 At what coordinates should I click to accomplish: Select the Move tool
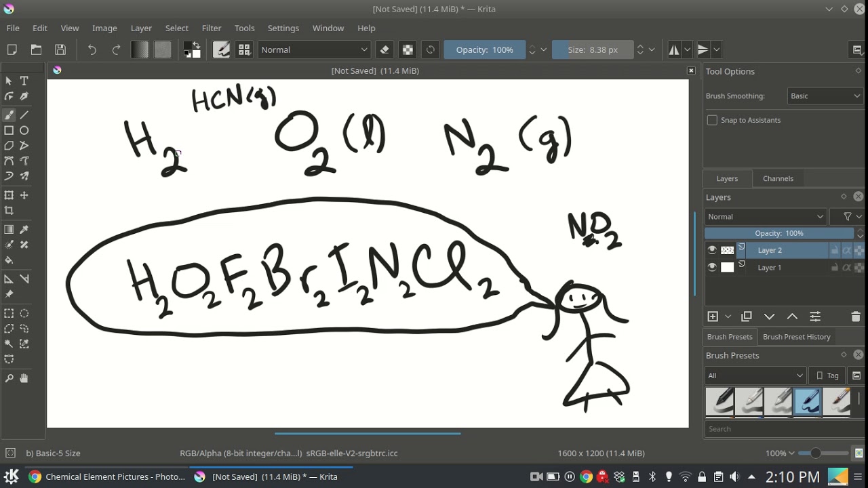click(24, 195)
